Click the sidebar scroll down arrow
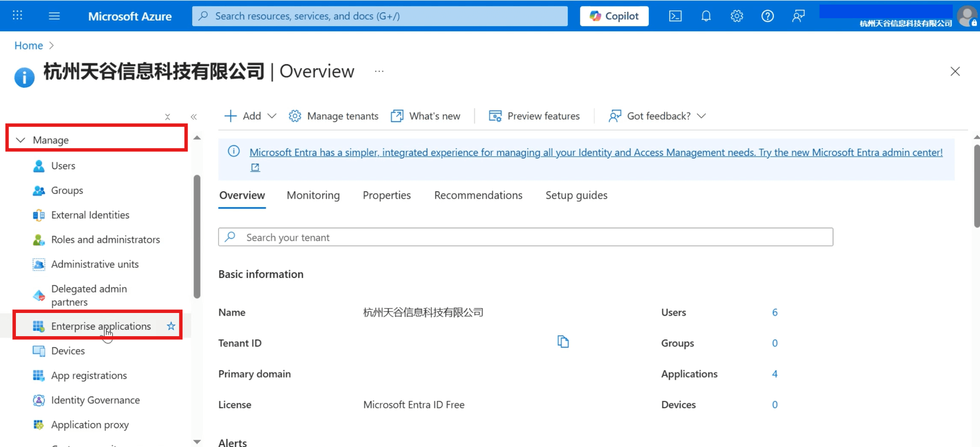 (197, 442)
